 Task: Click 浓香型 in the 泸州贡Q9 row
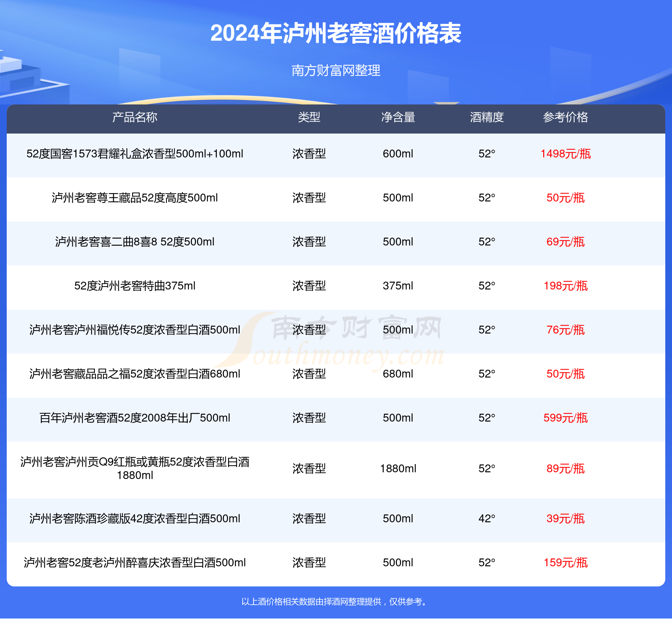309,469
